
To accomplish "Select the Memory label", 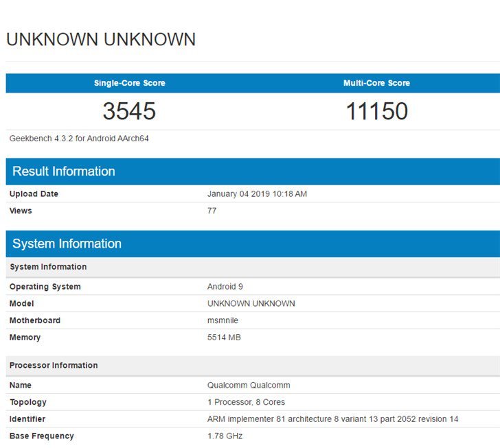I will pyautogui.click(x=25, y=337).
